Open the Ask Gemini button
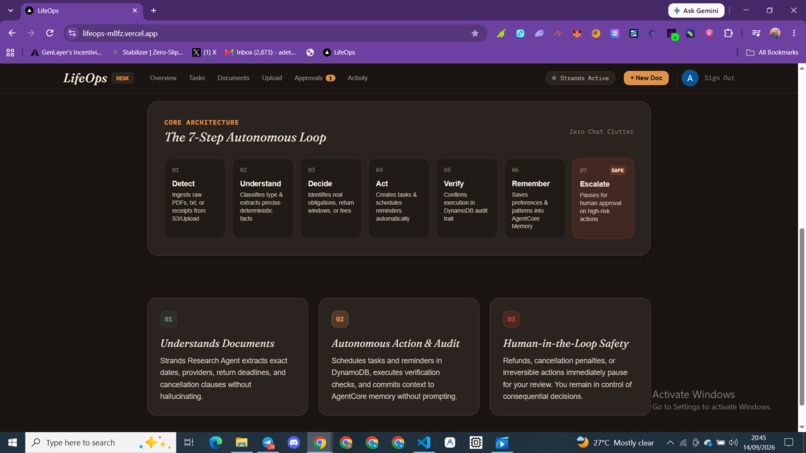 pyautogui.click(x=697, y=10)
